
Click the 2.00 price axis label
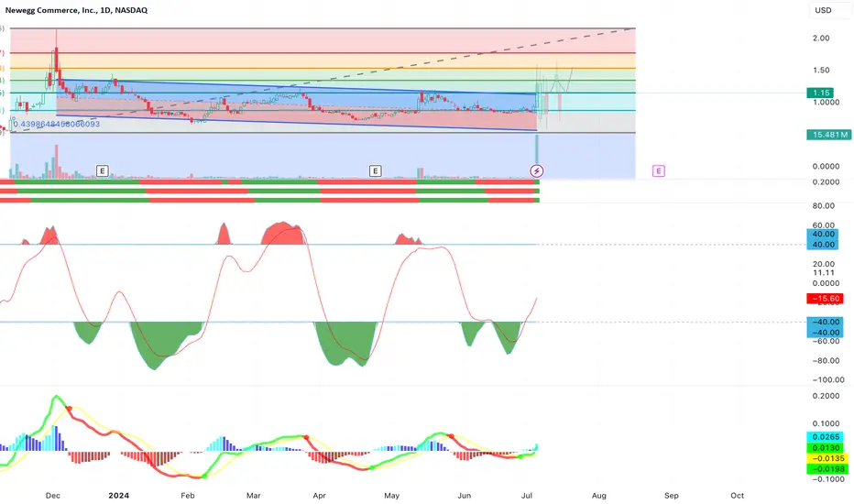tap(821, 38)
